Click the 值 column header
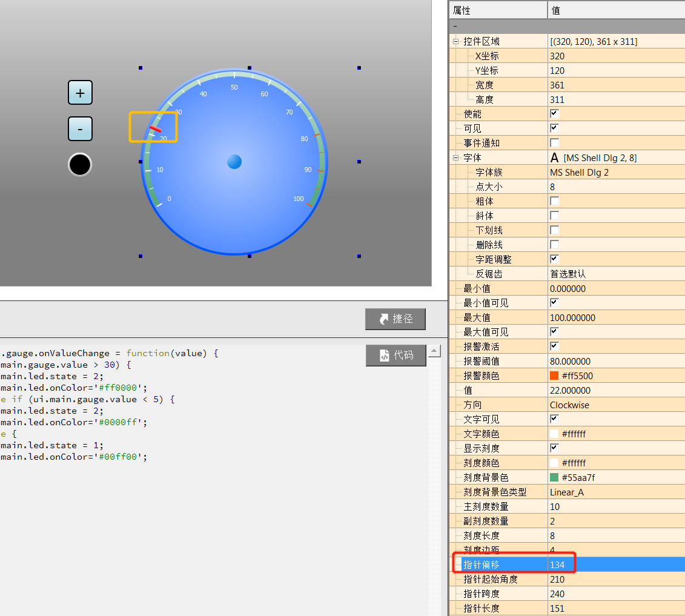Viewport: 685px width, 616px height. pos(616,10)
